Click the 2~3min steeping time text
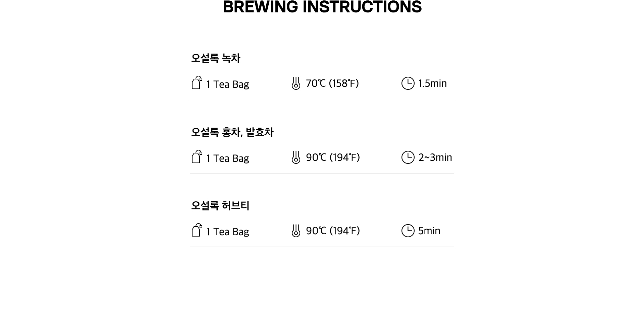The height and width of the screenshot is (327, 644). pos(435,157)
